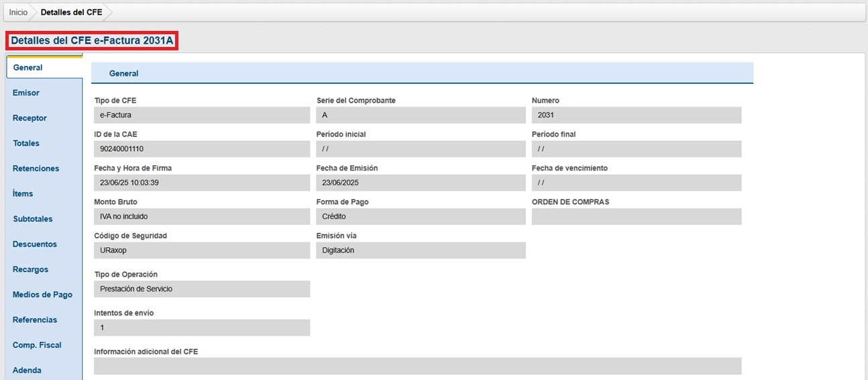The width and height of the screenshot is (868, 380).
Task: Click the Periodo final field
Action: [637, 149]
